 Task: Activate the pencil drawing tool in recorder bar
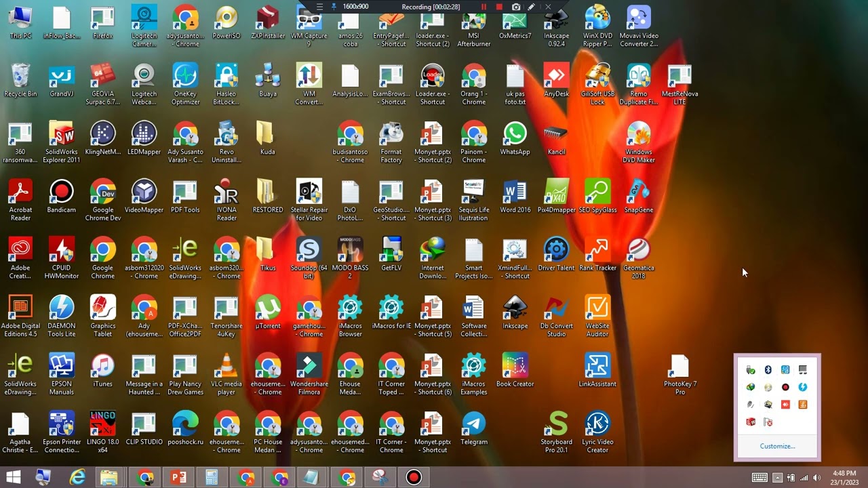532,7
